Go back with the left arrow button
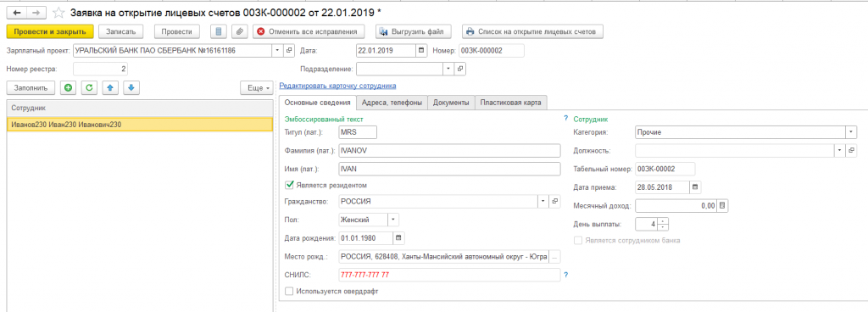This screenshot has height=312, width=868. [x=17, y=12]
